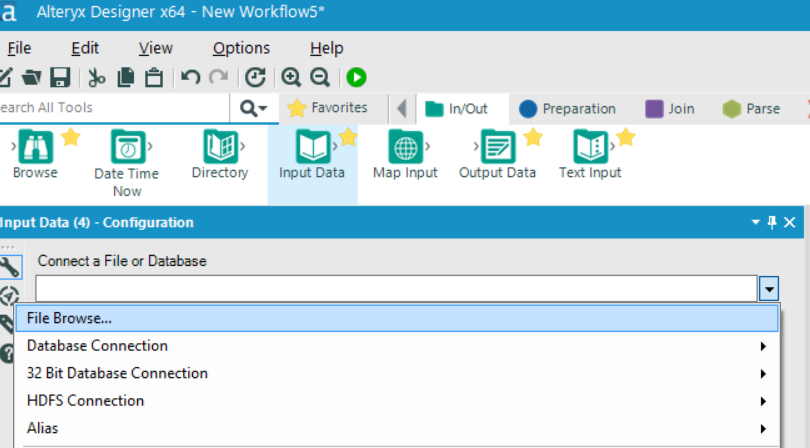Toggle favorite star on Browse tool

point(71,137)
